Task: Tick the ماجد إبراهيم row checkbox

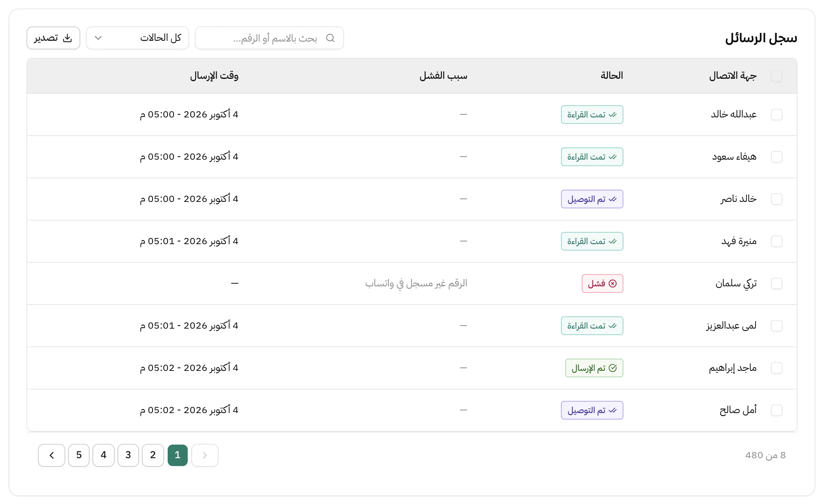Action: point(777,368)
